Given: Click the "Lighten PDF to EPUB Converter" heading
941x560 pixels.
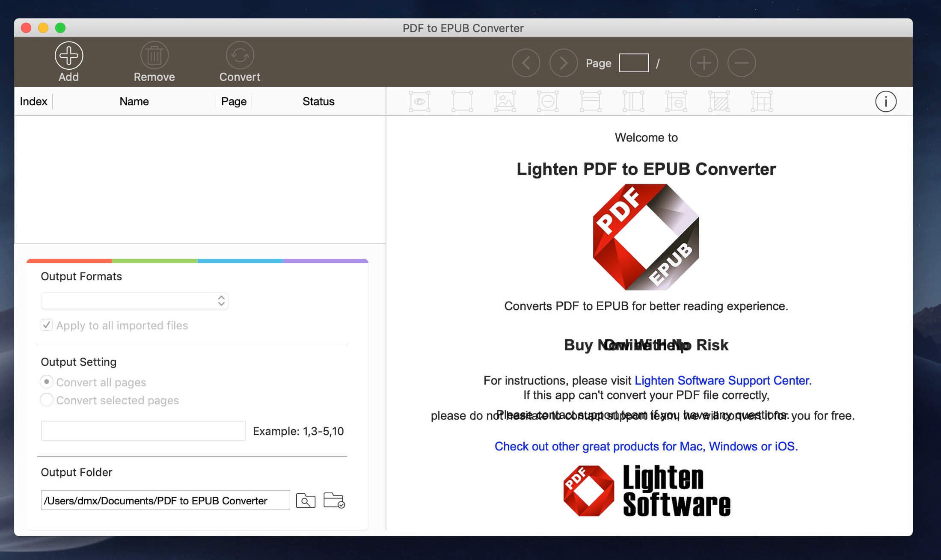Looking at the screenshot, I should (646, 169).
